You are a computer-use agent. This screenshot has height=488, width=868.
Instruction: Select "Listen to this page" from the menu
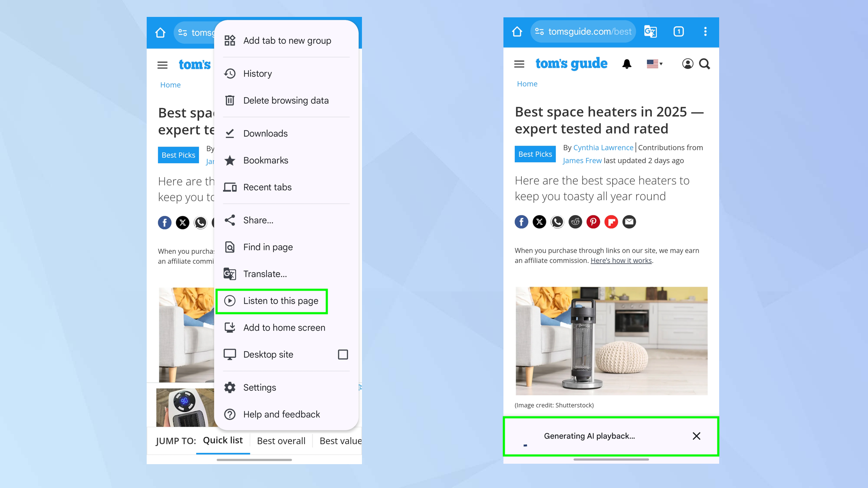pos(272,301)
